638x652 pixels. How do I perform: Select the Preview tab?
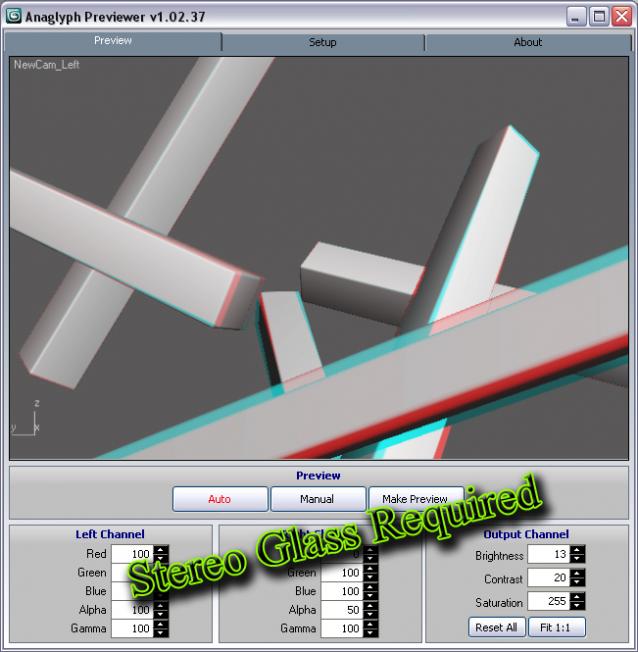click(x=112, y=41)
